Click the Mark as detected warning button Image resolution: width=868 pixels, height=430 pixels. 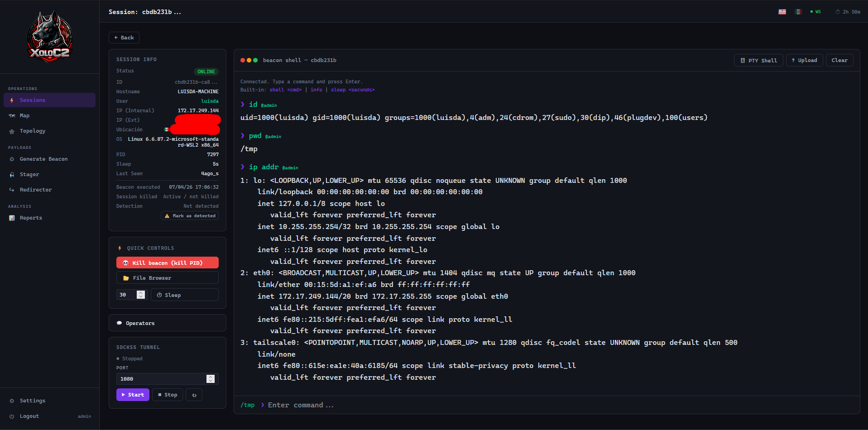[190, 216]
